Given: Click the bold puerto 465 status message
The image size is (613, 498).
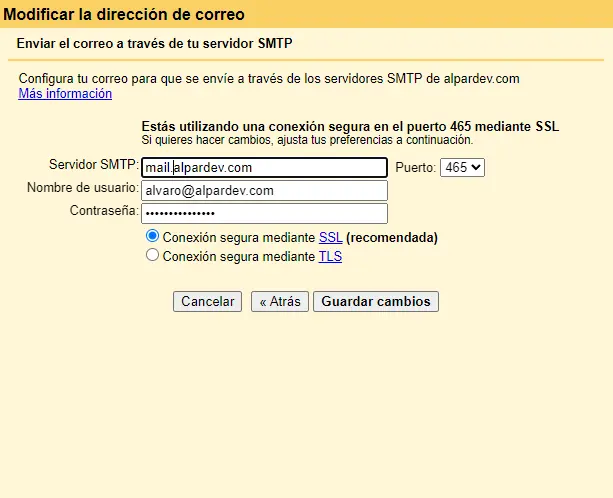Looking at the screenshot, I should click(350, 127).
